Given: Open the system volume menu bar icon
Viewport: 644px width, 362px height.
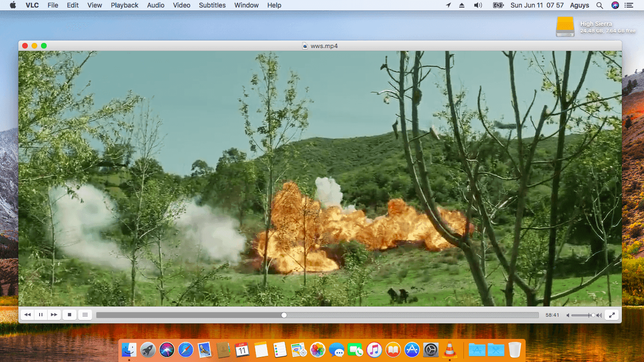Looking at the screenshot, I should coord(478,5).
